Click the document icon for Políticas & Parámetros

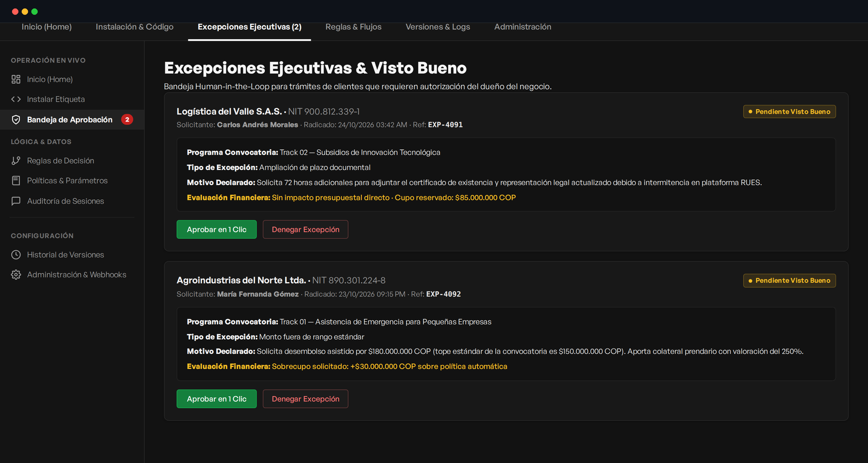click(16, 181)
